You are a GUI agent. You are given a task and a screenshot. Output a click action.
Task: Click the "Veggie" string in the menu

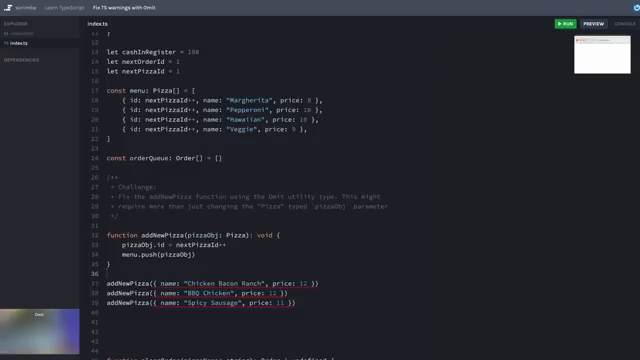[x=241, y=129]
